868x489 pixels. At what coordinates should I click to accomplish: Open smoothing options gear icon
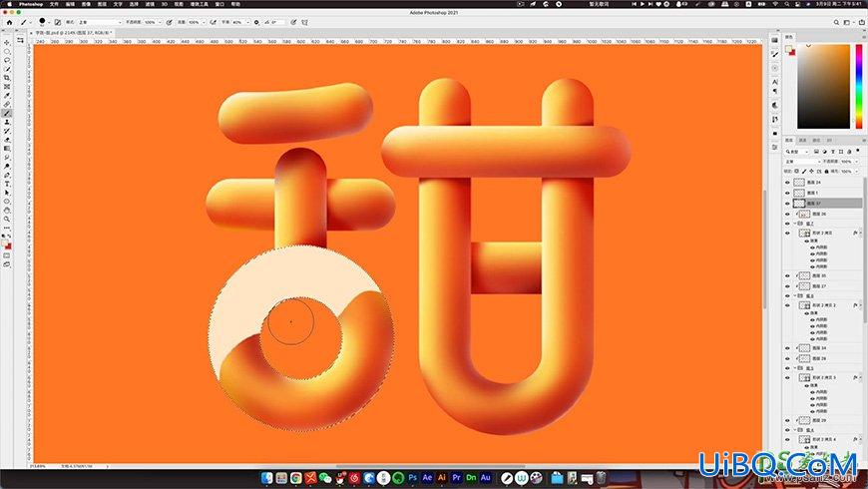coord(256,22)
